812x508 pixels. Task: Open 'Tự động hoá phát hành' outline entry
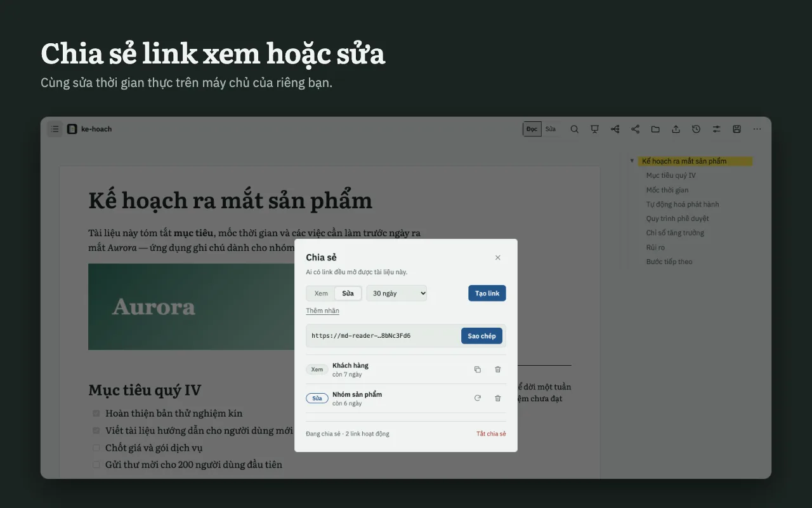(x=683, y=204)
